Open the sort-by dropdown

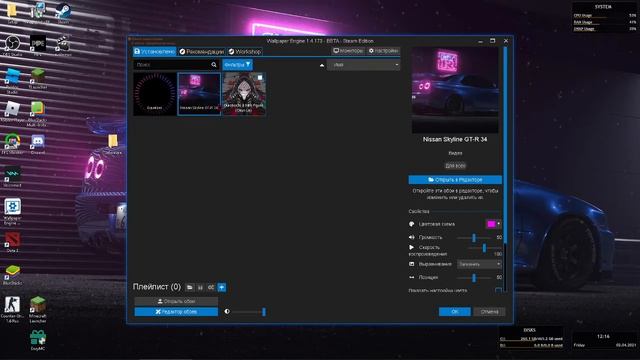tap(363, 65)
